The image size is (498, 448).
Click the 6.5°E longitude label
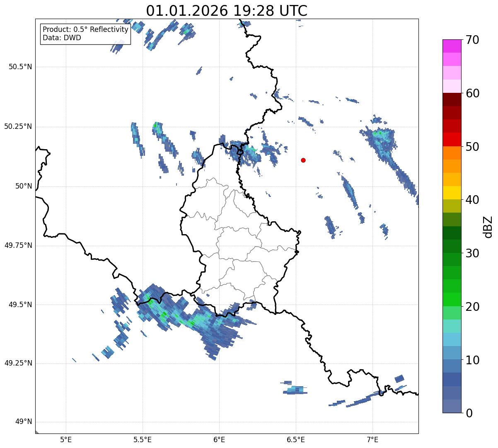click(x=296, y=439)
